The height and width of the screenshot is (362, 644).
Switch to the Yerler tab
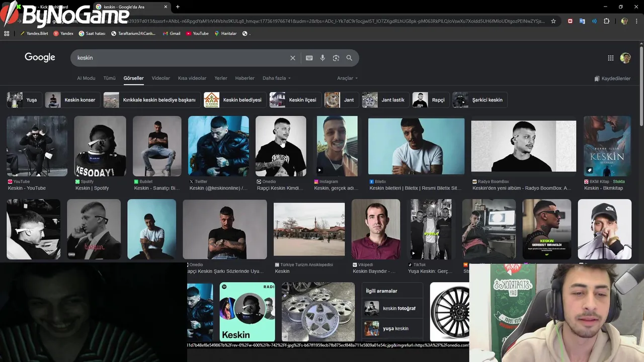point(221,78)
